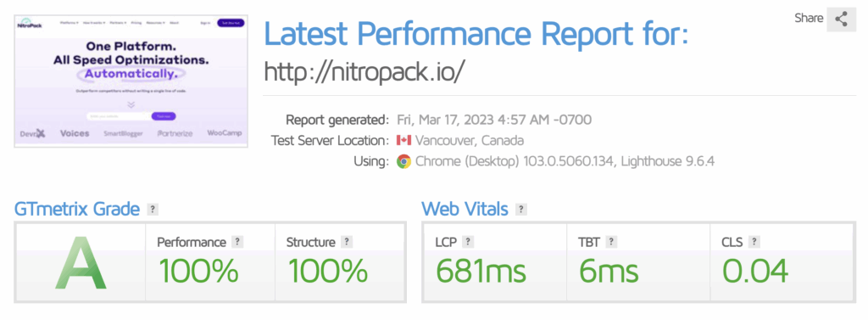Select the TBT value 6ms
Screen dimensions: 868x320
pyautogui.click(x=609, y=272)
